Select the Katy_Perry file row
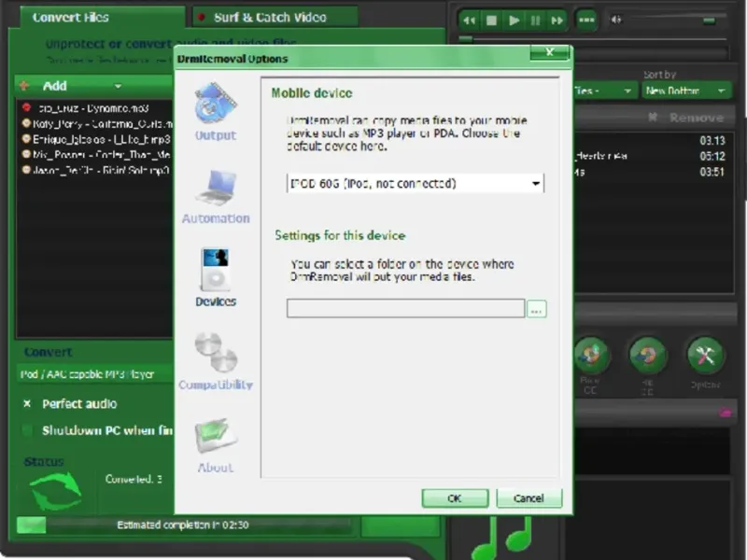Image resolution: width=747 pixels, height=560 pixels. pos(95,124)
